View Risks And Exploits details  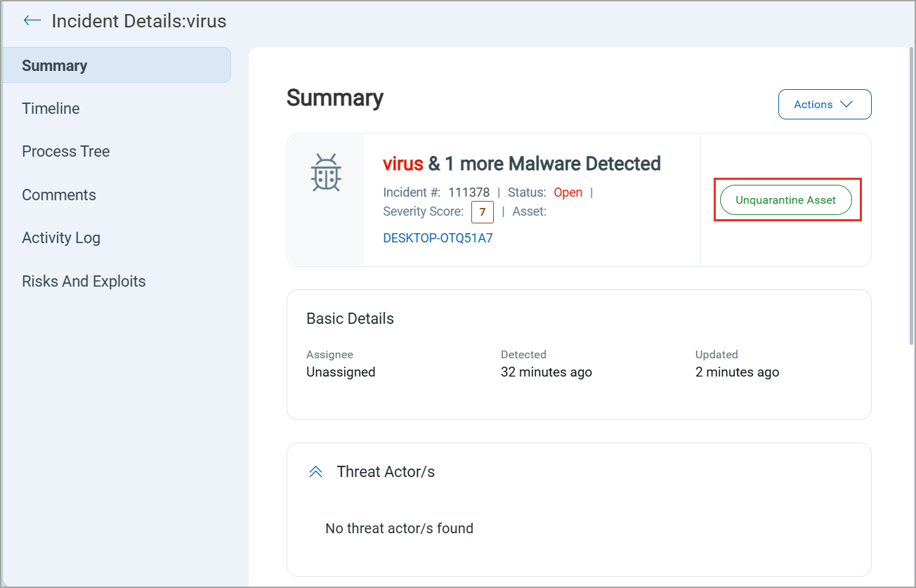(x=84, y=281)
